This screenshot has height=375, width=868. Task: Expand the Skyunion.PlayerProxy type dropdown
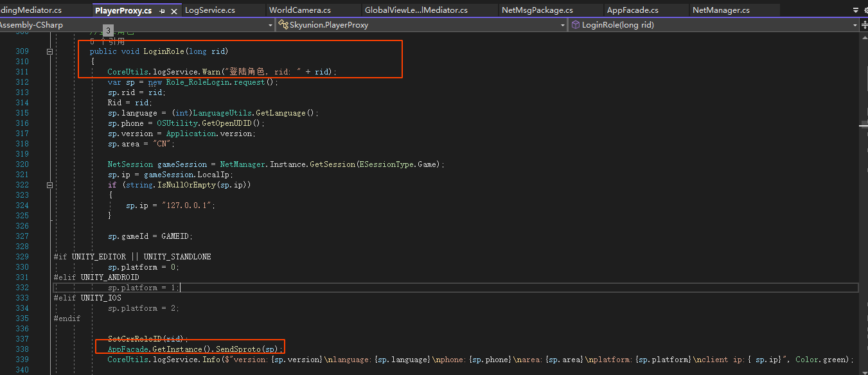click(x=562, y=25)
